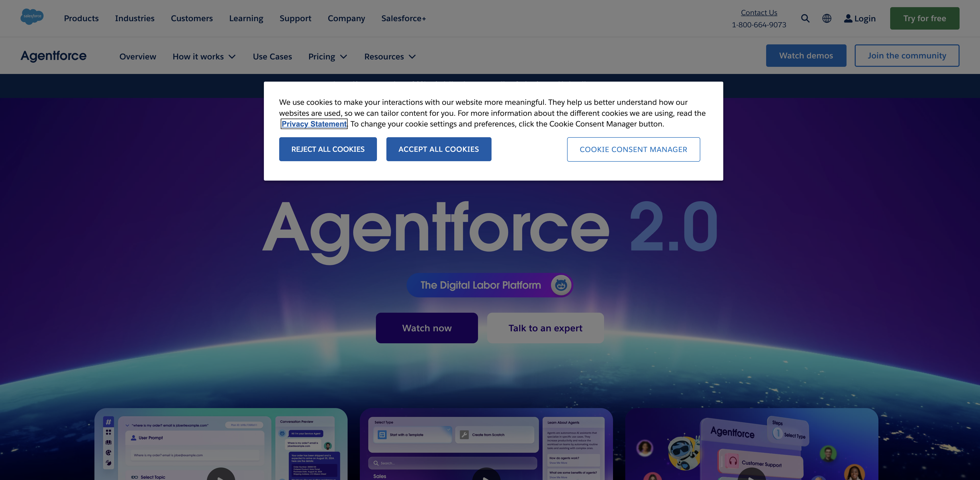Expand the Pricing dropdown
The image size is (980, 480).
[328, 57]
